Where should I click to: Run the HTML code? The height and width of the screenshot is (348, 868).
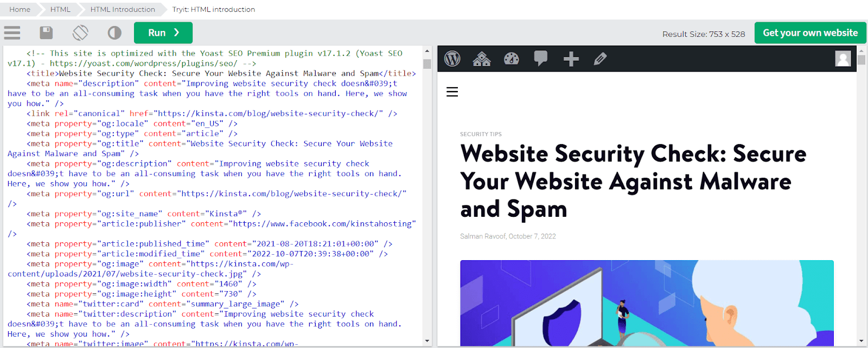click(163, 33)
